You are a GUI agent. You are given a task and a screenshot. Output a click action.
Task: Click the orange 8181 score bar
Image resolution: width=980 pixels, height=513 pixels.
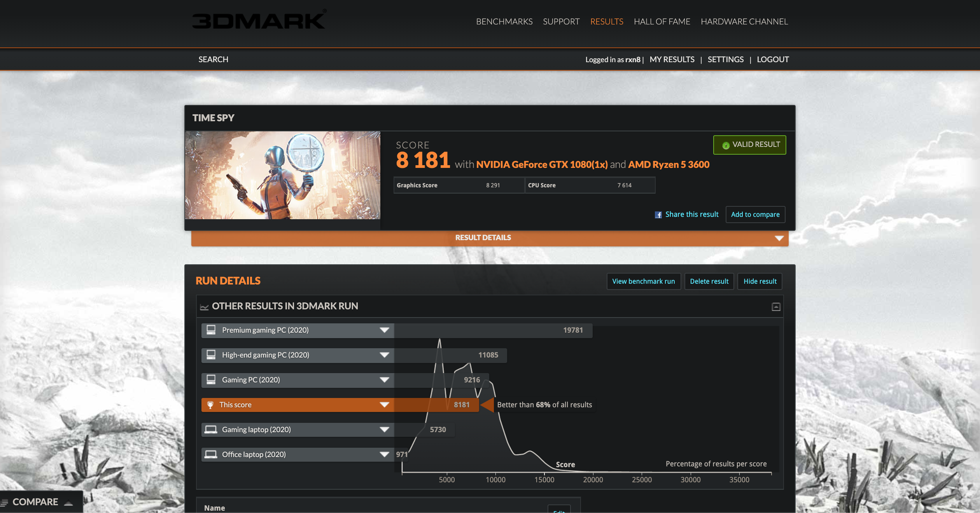tap(436, 405)
